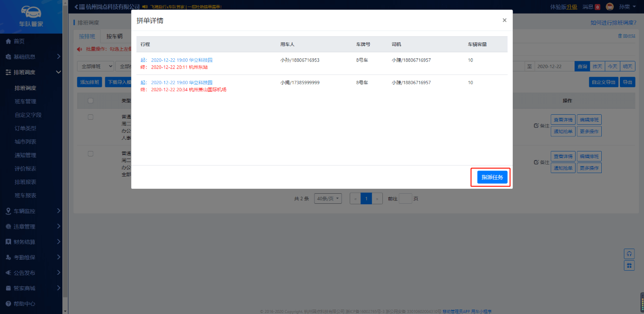Open the 40条/页 page size dropdown
Viewport: 644px width, 314px height.
coord(328,198)
